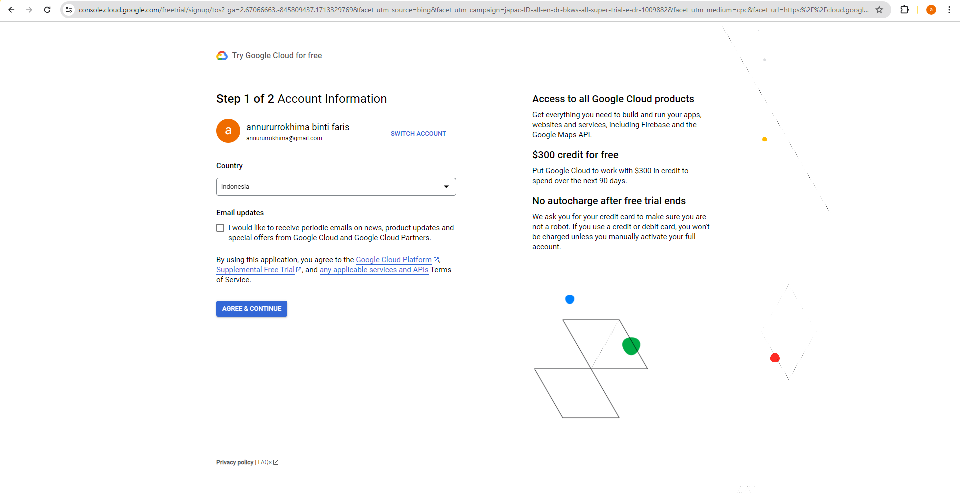Click the browser address bar URL
This screenshot has width=960, height=494.
471,10
